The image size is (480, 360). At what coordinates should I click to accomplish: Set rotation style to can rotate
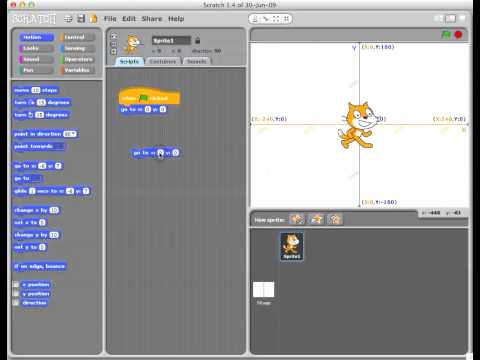point(114,36)
